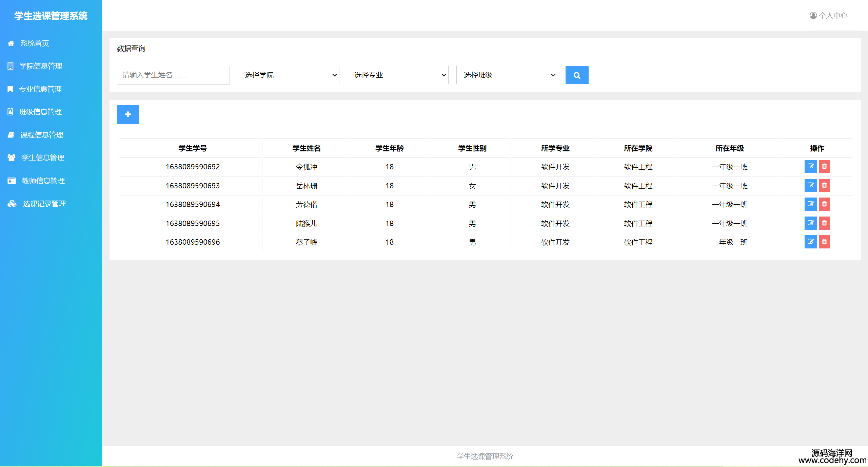The width and height of the screenshot is (868, 467).
Task: Open the 选择学院 dropdown
Action: coord(288,75)
